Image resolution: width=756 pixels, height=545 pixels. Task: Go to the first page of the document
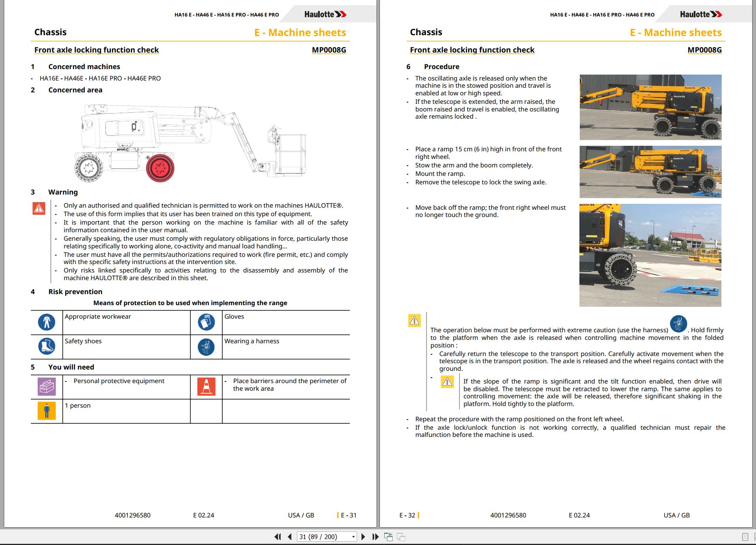[278, 537]
